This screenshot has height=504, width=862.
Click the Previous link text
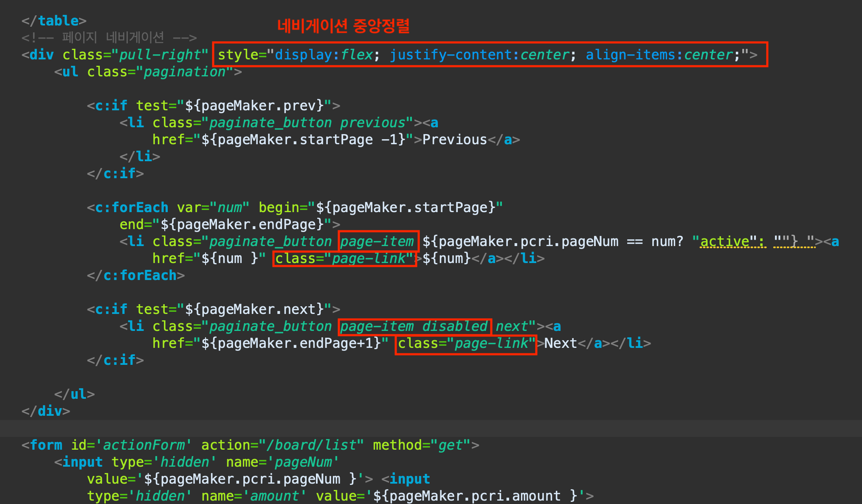point(454,140)
